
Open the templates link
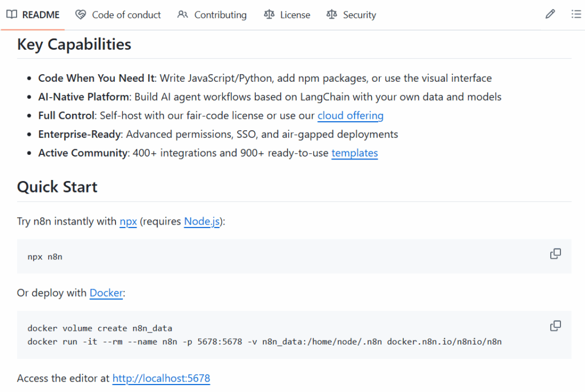[x=354, y=153]
